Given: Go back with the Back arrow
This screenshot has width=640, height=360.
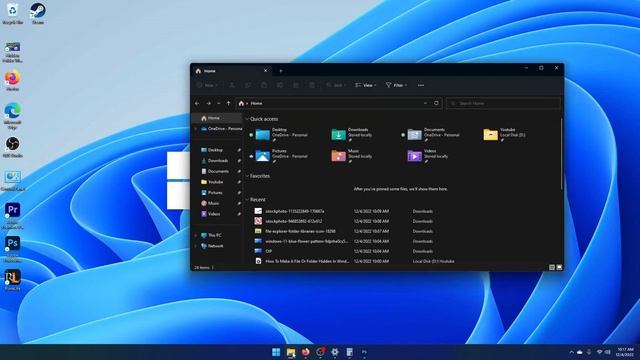Looking at the screenshot, I should click(198, 103).
